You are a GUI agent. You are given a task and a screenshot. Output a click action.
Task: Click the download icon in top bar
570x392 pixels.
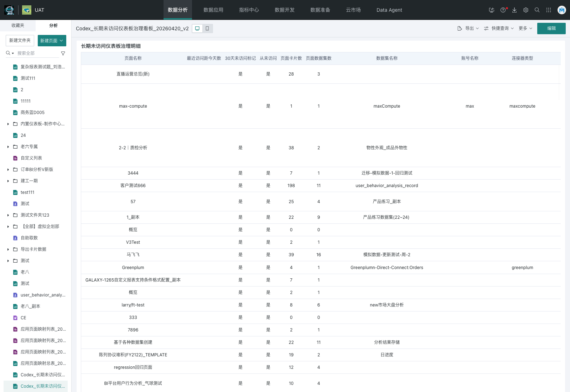514,10
